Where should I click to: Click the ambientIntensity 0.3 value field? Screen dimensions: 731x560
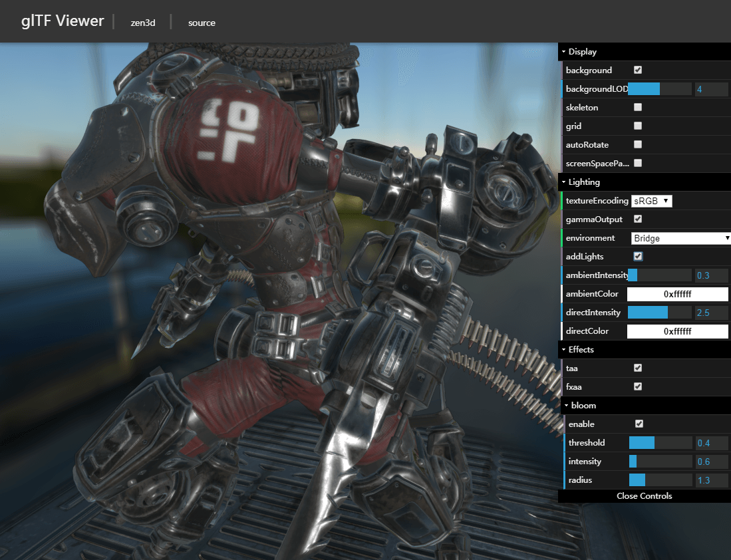[x=712, y=275]
